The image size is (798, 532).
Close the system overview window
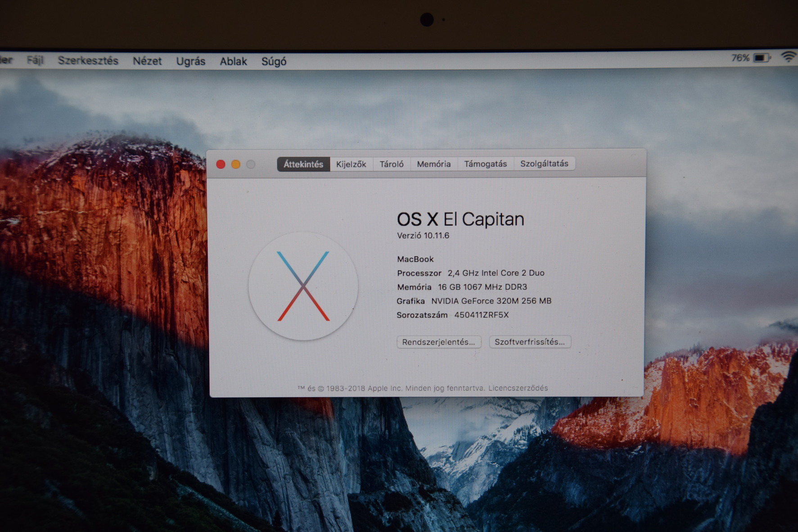[221, 165]
